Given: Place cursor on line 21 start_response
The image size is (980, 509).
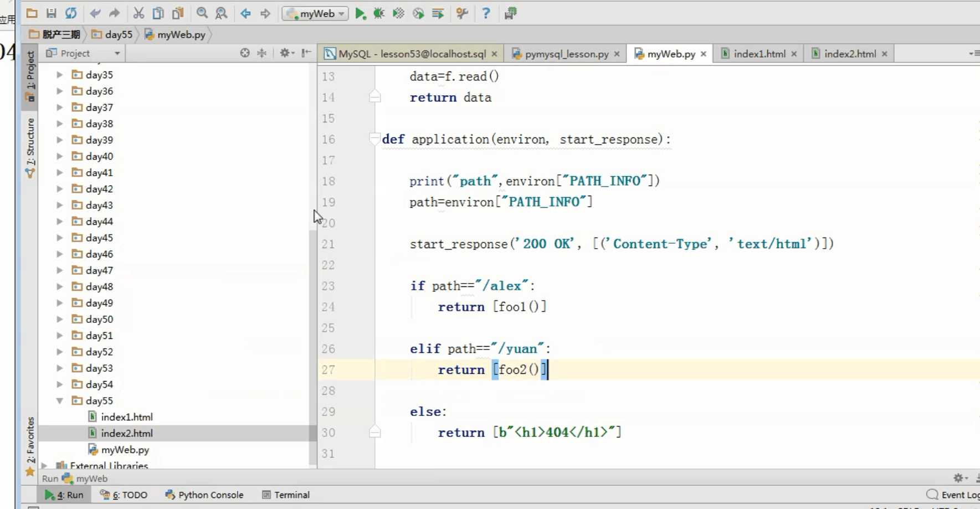Looking at the screenshot, I should (622, 244).
